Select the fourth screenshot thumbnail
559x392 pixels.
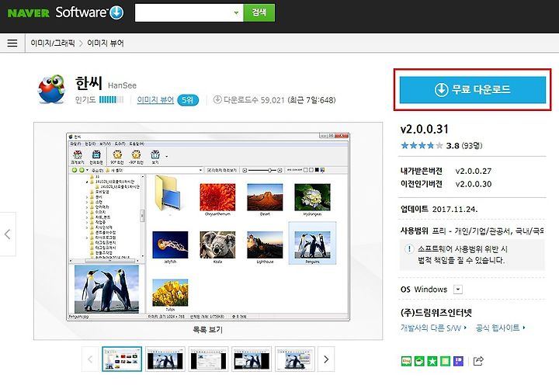point(252,359)
